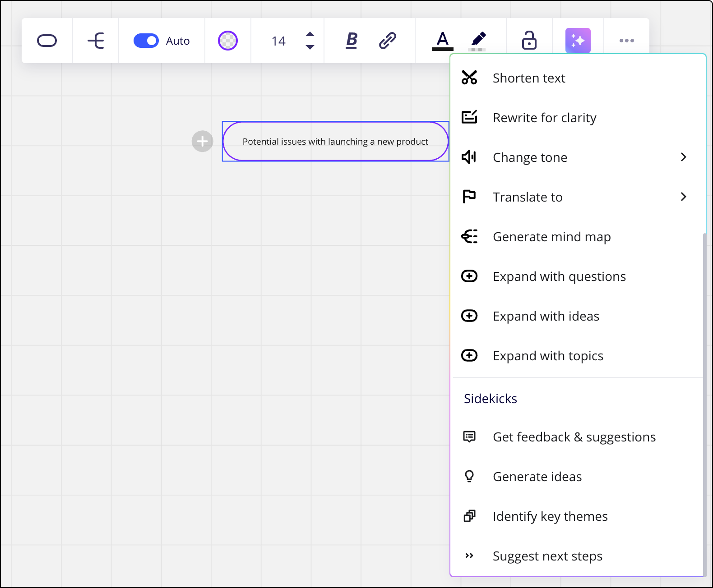Open the text color picker

pos(443,41)
